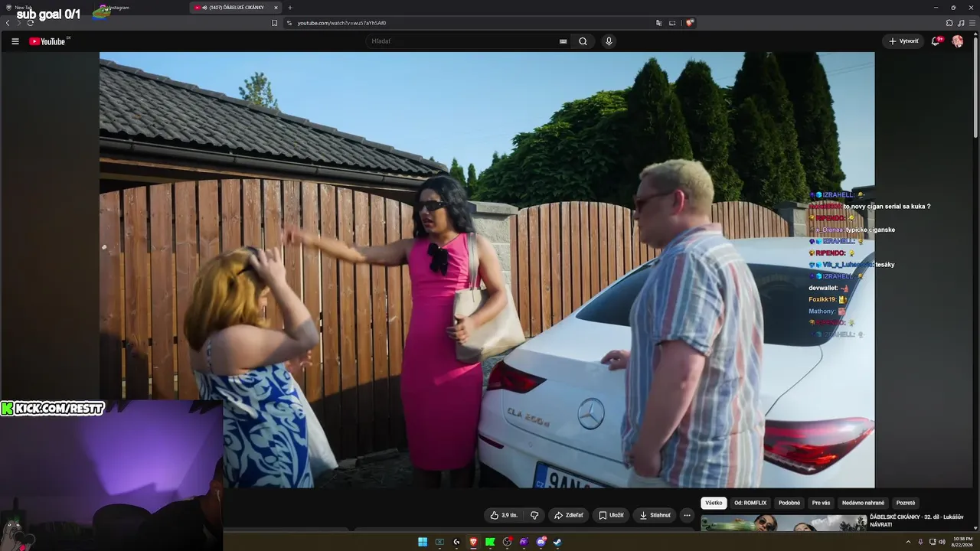980x551 pixels.
Task: Open YouTube notifications bell
Action: click(935, 41)
